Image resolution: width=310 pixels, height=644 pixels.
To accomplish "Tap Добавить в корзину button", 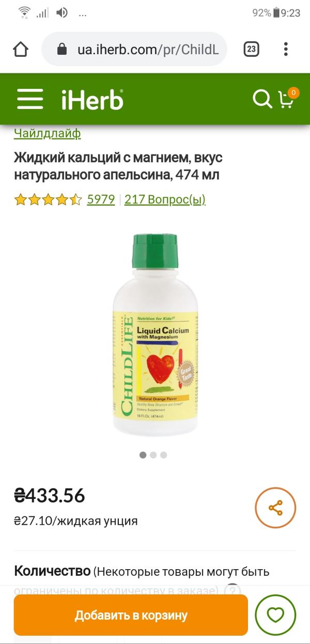I will coord(131,615).
